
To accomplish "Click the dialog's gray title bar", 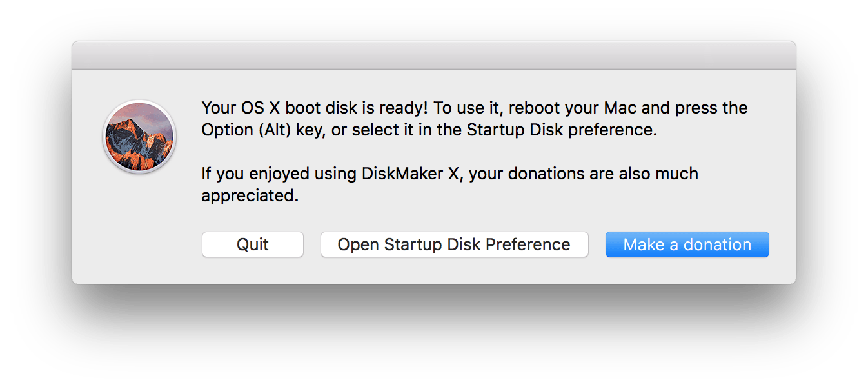I will pos(434,55).
